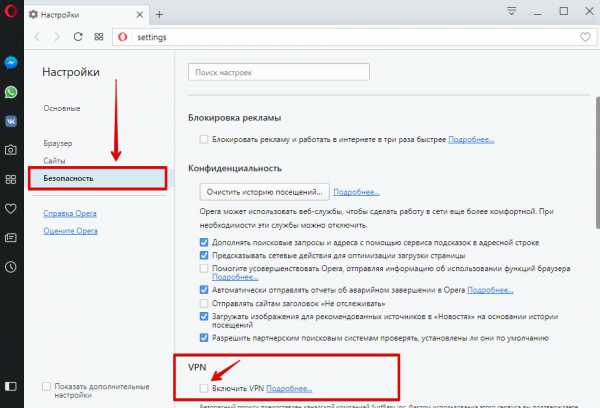Click the settings page vertical scrollbar
This screenshot has width=600, height=408.
pyautogui.click(x=598, y=163)
